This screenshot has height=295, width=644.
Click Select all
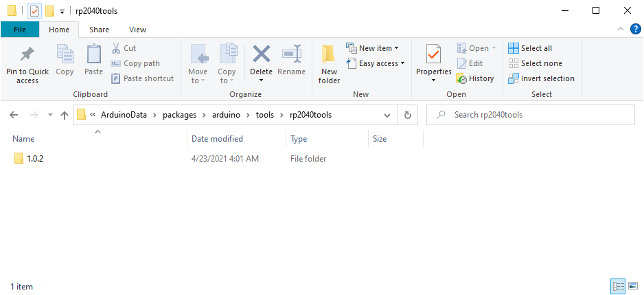point(530,48)
